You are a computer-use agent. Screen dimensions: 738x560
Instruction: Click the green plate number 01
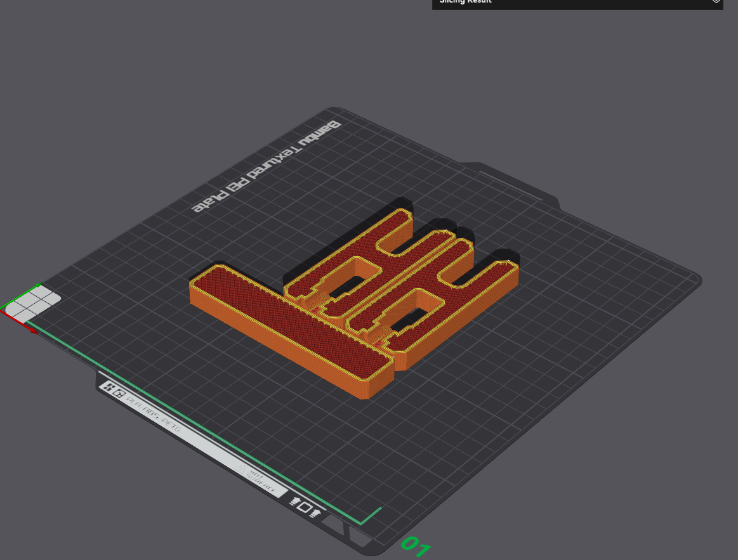pyautogui.click(x=416, y=546)
